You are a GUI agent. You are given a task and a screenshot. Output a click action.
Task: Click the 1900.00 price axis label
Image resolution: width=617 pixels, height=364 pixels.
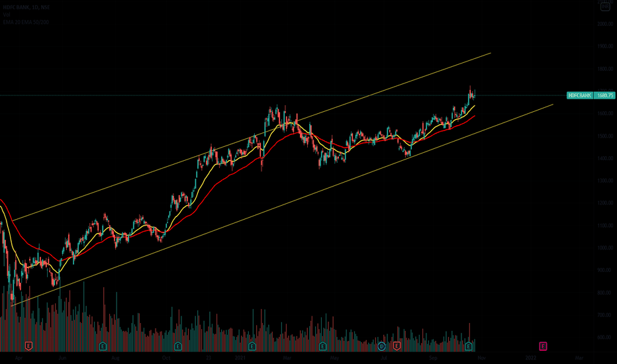coord(605,46)
